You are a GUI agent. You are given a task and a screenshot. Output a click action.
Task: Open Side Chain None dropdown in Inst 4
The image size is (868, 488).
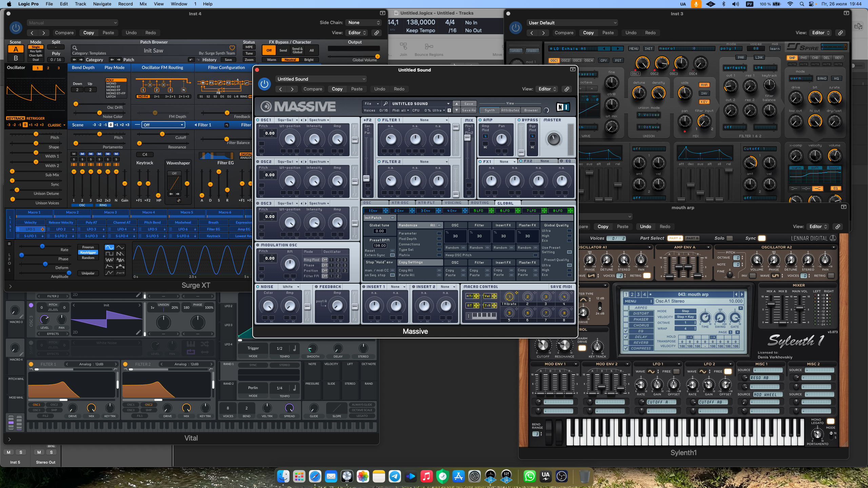363,23
